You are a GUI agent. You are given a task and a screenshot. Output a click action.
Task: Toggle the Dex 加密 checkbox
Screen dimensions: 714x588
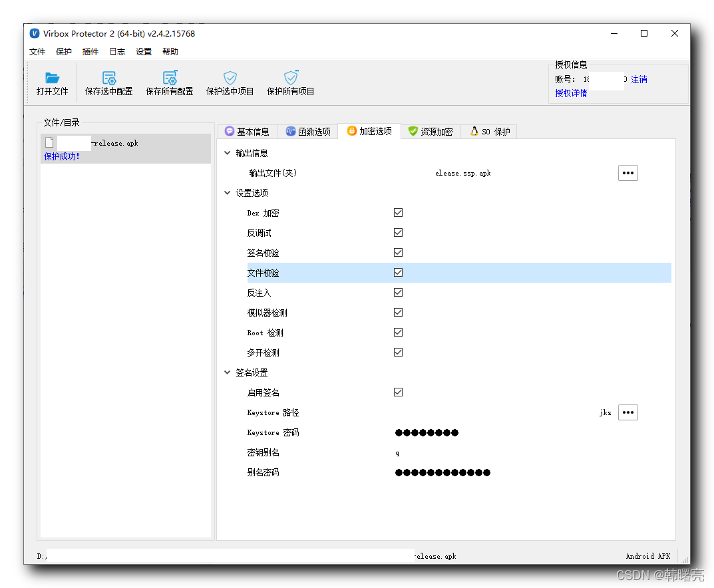pyautogui.click(x=398, y=213)
